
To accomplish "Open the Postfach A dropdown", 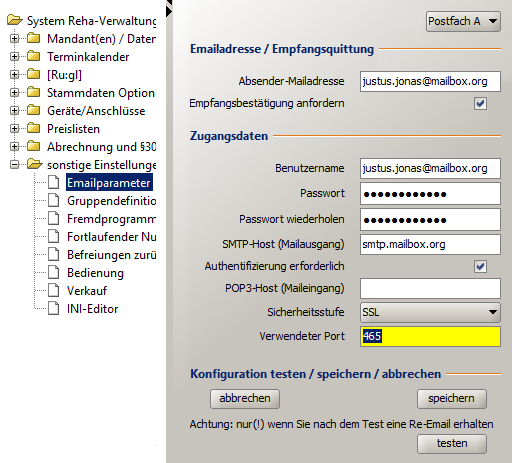I will click(463, 21).
